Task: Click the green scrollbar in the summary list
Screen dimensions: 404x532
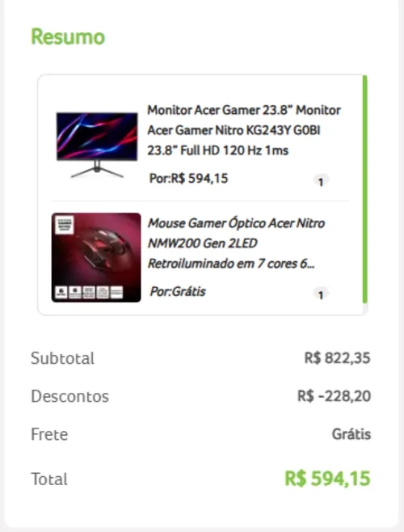Action: pos(365,189)
